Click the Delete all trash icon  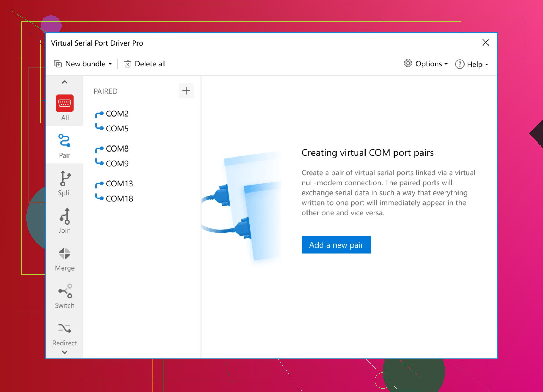click(128, 64)
